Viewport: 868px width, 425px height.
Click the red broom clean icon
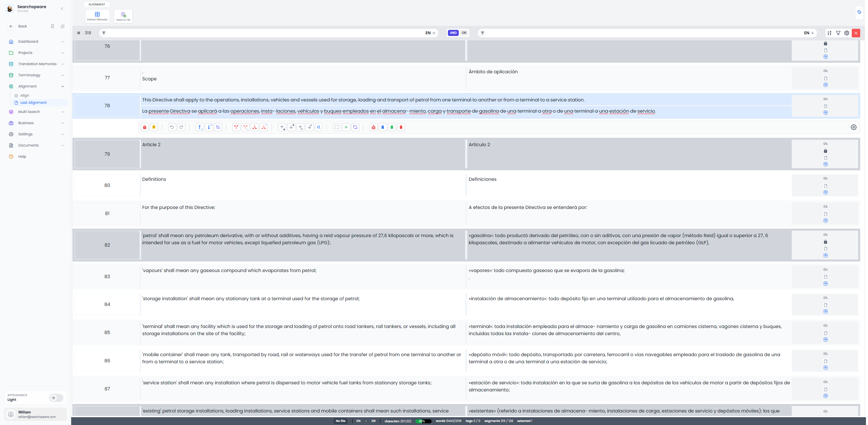tap(373, 127)
